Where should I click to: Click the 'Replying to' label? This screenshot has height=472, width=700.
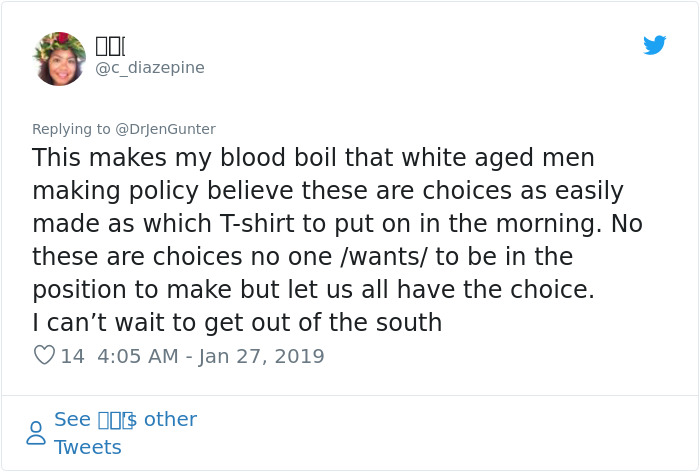coord(71,129)
